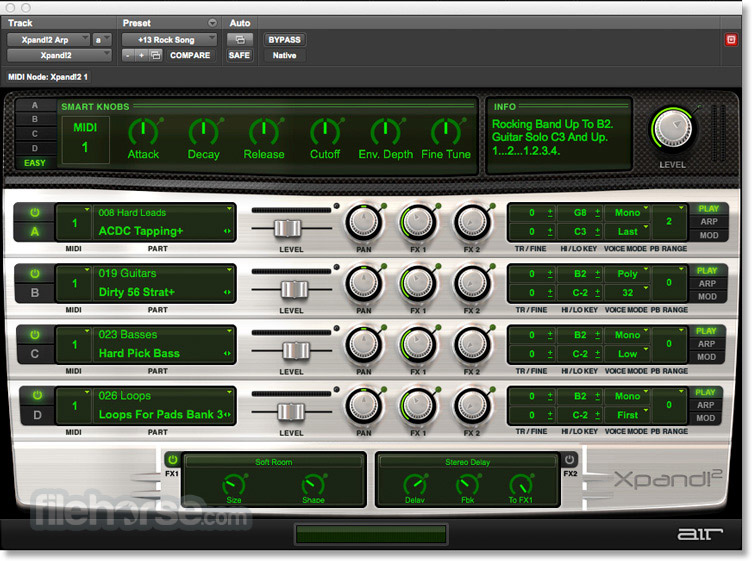Toggle power button for part C
Image resolution: width=752 pixels, height=561 pixels.
pyautogui.click(x=35, y=335)
